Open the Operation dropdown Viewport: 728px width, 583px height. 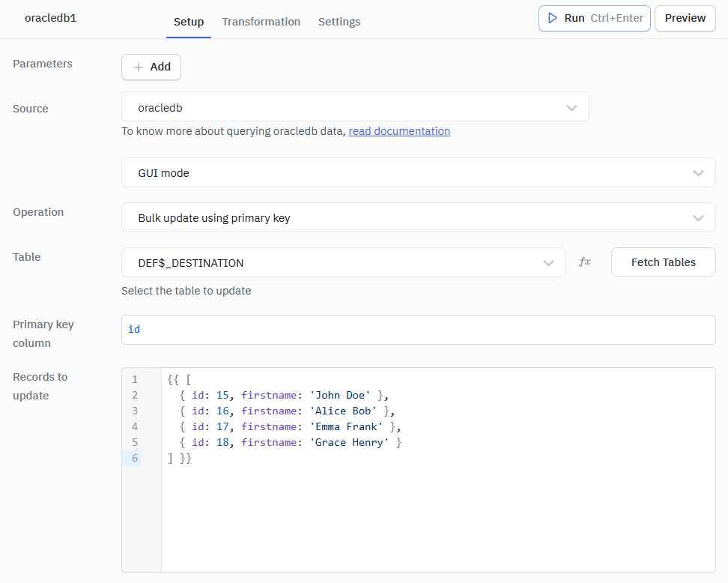point(419,217)
